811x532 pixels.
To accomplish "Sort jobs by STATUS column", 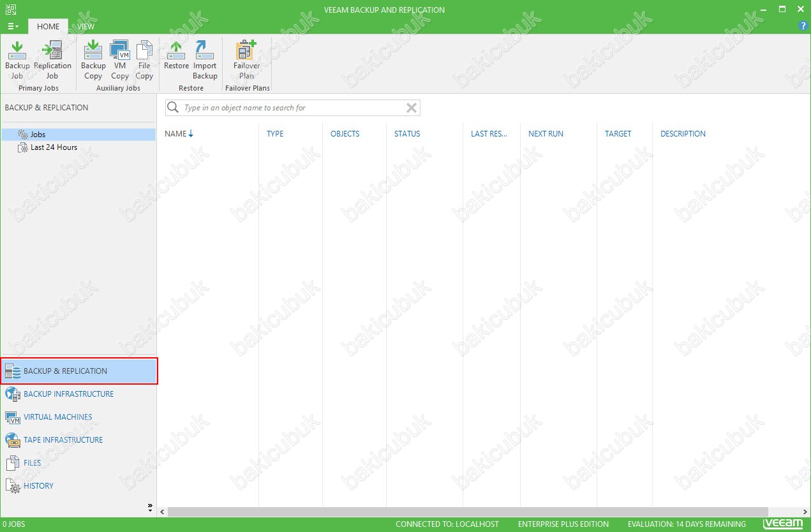I will [407, 134].
